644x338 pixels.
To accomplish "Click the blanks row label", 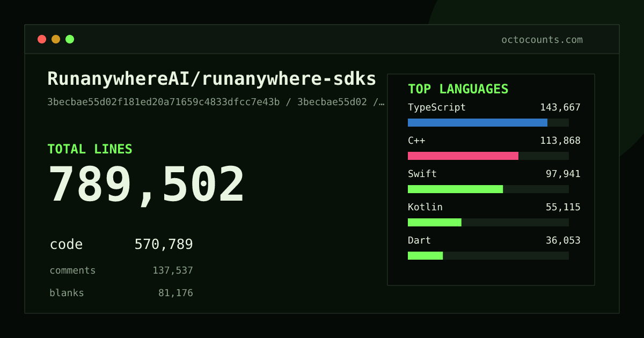I will tap(67, 293).
